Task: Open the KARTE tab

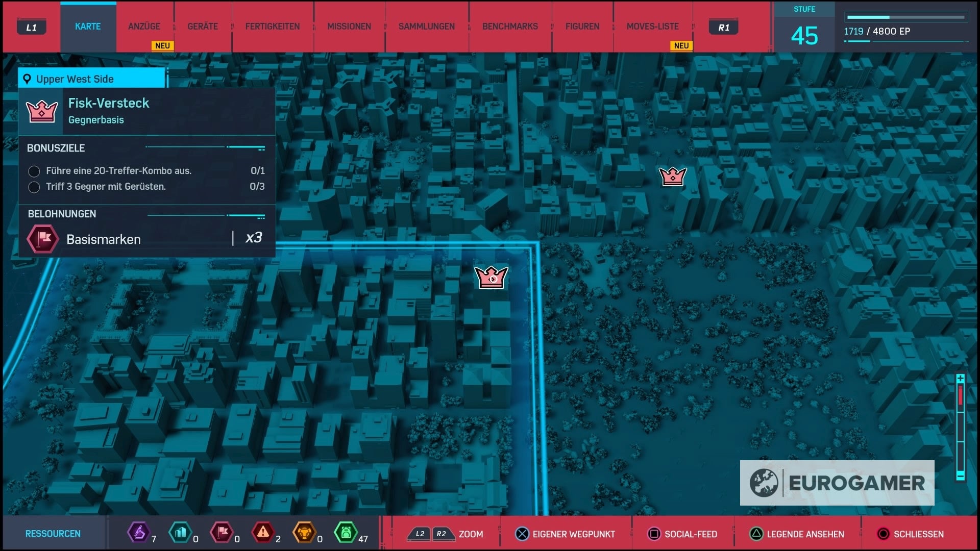Action: [88, 27]
